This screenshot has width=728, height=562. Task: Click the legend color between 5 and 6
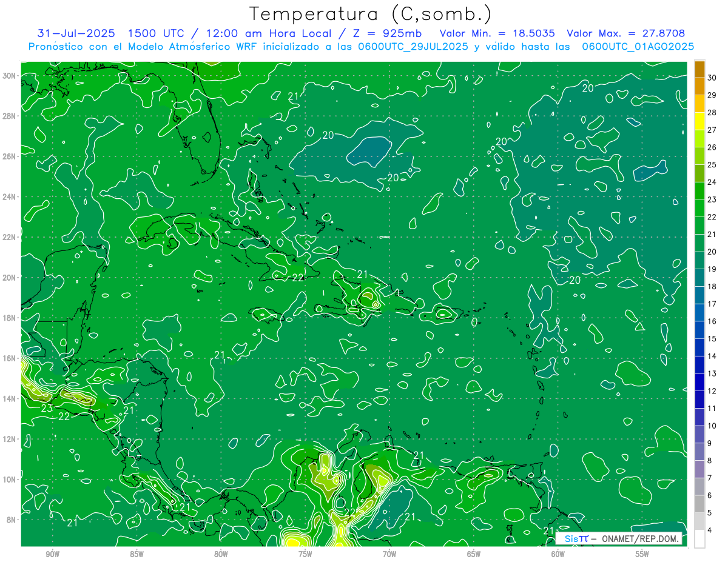pyautogui.click(x=699, y=504)
